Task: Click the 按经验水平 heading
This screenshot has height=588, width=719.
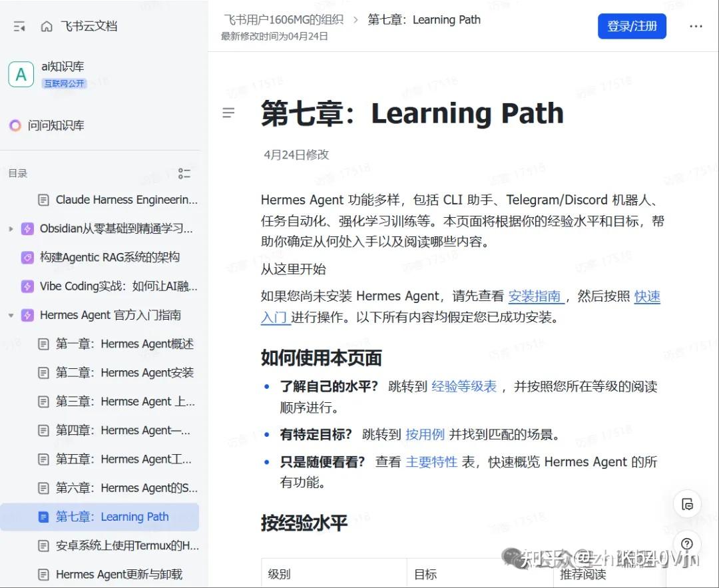Action: 304,523
